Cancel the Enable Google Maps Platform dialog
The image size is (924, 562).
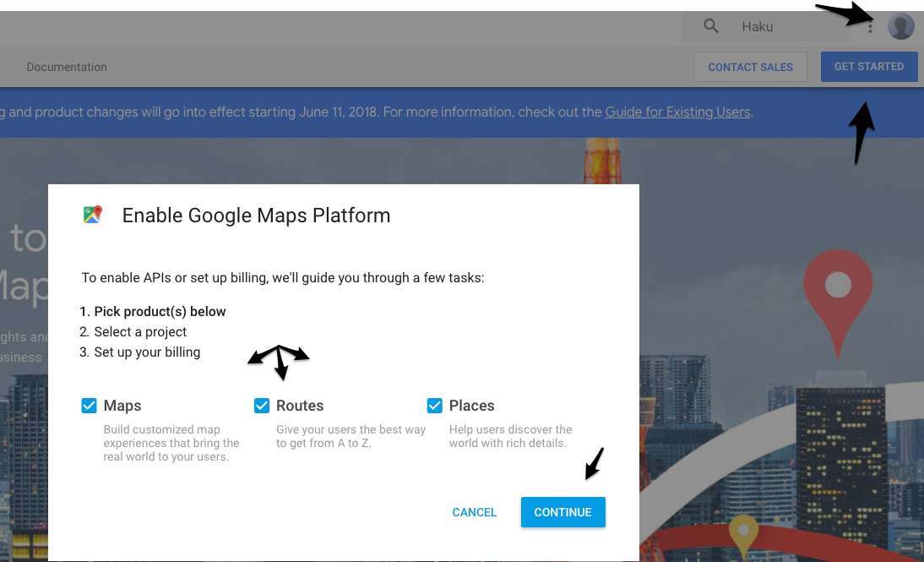pyautogui.click(x=475, y=512)
